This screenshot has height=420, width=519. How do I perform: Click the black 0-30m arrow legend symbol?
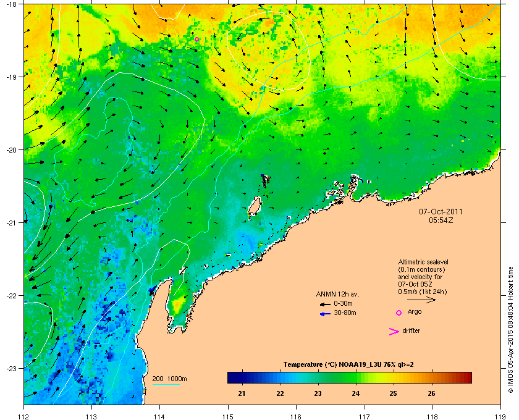(x=325, y=304)
